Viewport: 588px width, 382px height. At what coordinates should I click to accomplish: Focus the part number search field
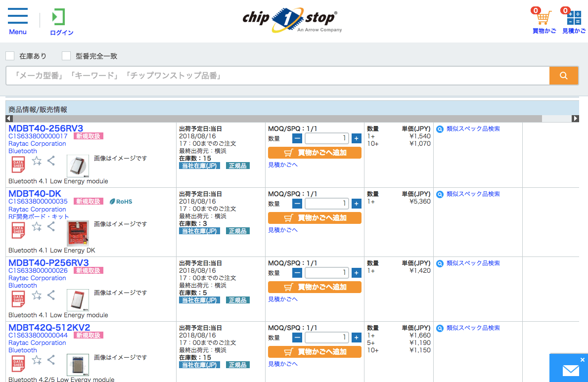click(278, 76)
